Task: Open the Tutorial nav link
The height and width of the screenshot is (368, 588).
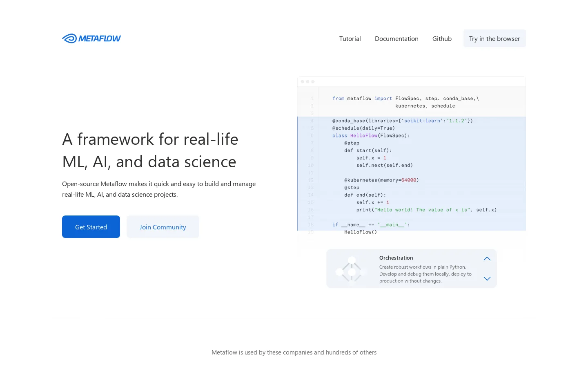Action: pos(350,38)
